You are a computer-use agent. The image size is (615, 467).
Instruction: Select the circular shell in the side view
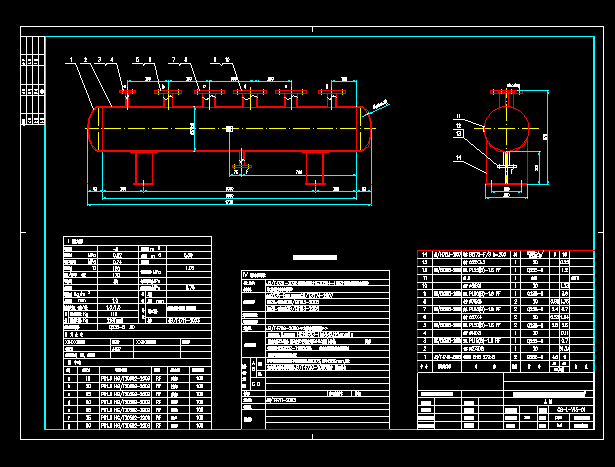[x=508, y=129]
